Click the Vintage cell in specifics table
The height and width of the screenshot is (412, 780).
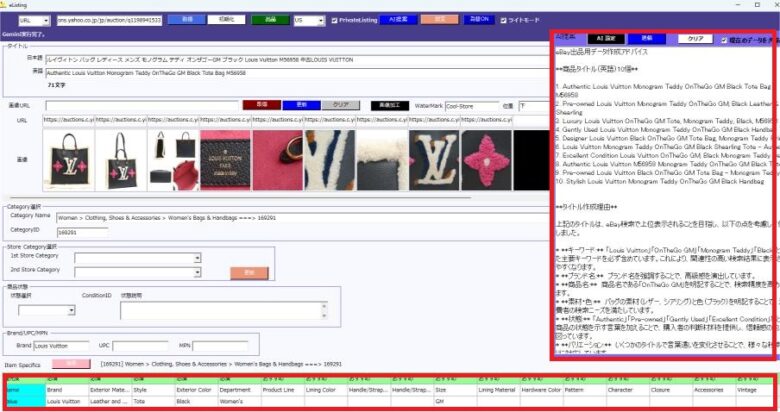(755, 390)
